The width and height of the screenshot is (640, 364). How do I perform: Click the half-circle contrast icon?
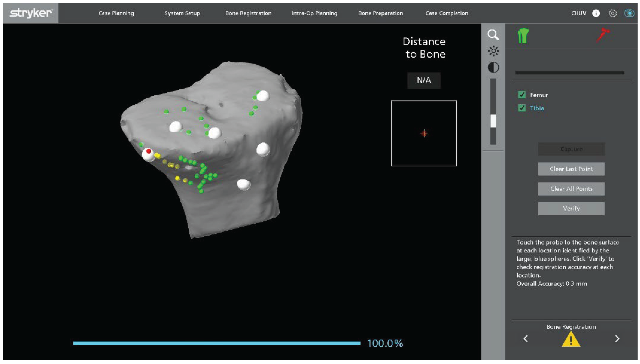coord(493,68)
